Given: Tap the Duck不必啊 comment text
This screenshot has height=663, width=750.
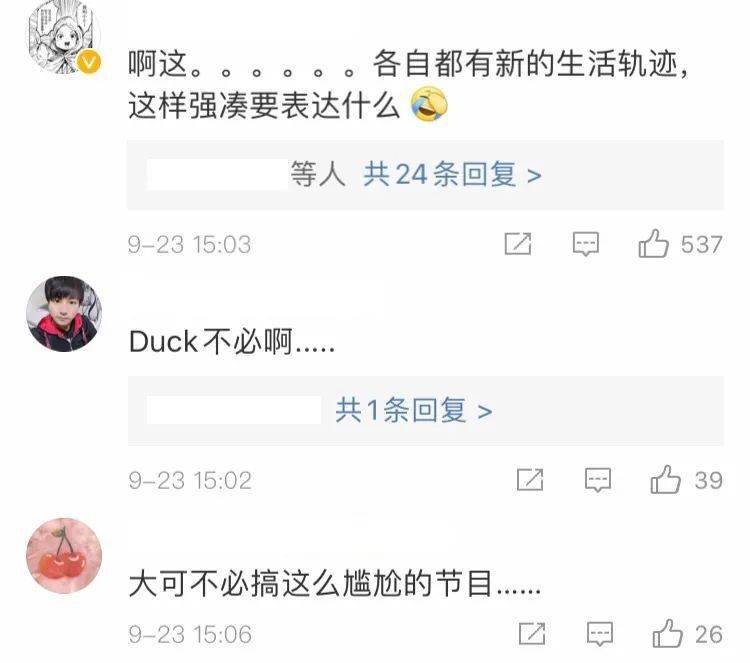Looking at the screenshot, I should coord(232,342).
